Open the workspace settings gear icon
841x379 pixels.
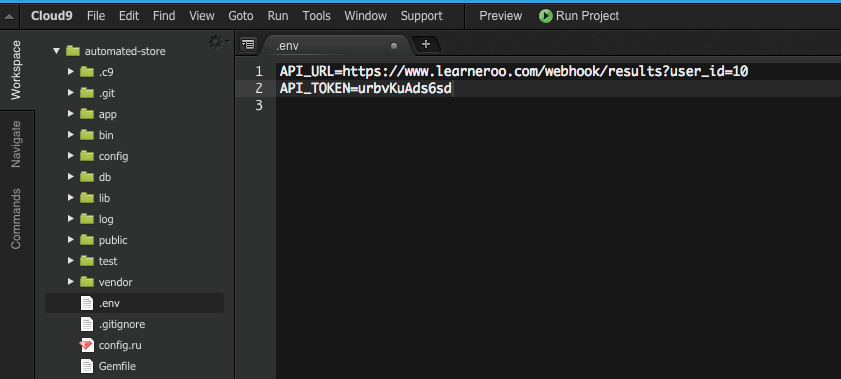click(217, 42)
